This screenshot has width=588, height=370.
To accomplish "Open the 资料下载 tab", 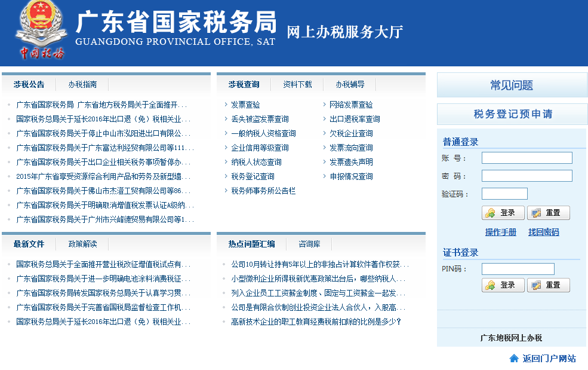I will [x=297, y=84].
